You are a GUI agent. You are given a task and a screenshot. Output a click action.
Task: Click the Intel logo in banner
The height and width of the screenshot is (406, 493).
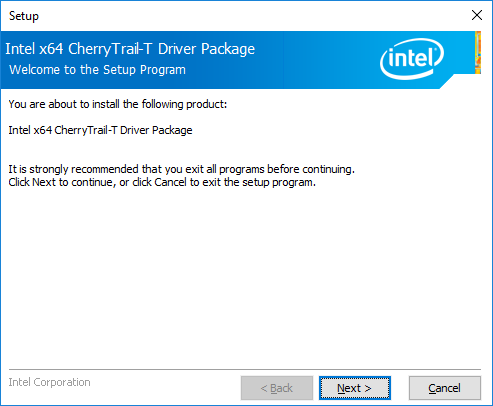click(x=412, y=59)
